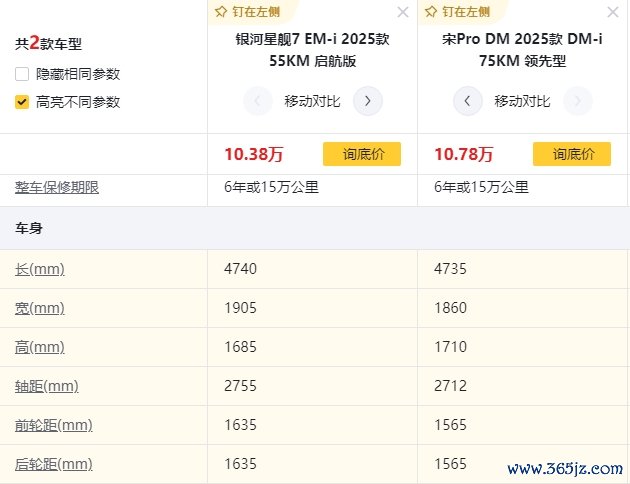The image size is (630, 484).
Task: Click warranty text of 银河星舰7 column
Action: point(271,187)
